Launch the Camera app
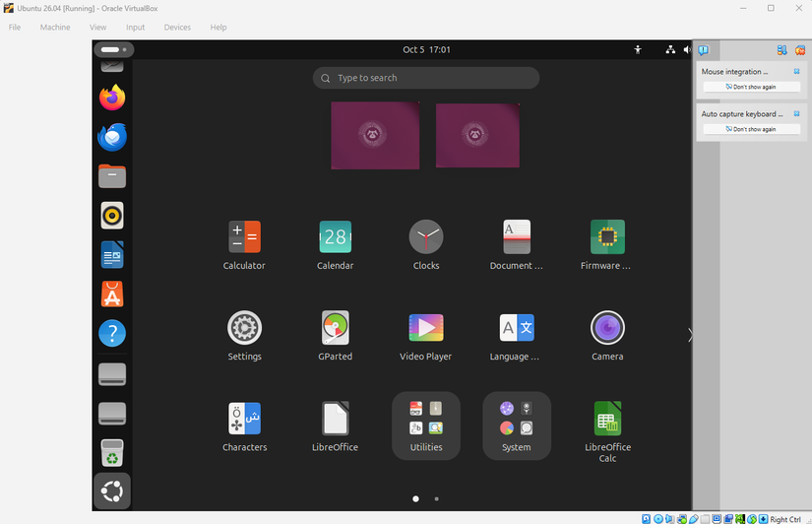The image size is (812, 524). click(607, 335)
